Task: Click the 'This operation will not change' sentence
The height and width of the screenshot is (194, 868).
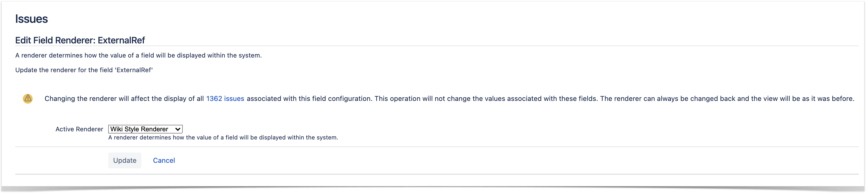Action: point(486,99)
